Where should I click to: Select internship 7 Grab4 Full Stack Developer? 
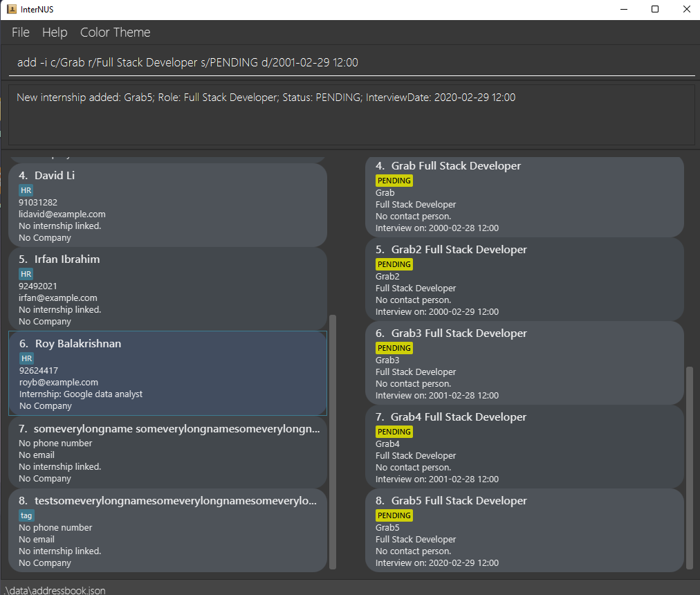pyautogui.click(x=524, y=447)
